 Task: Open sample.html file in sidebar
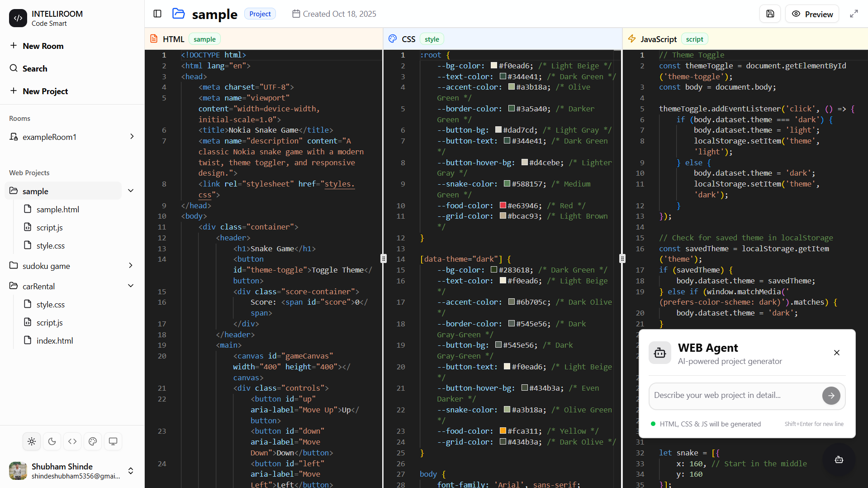click(x=57, y=210)
